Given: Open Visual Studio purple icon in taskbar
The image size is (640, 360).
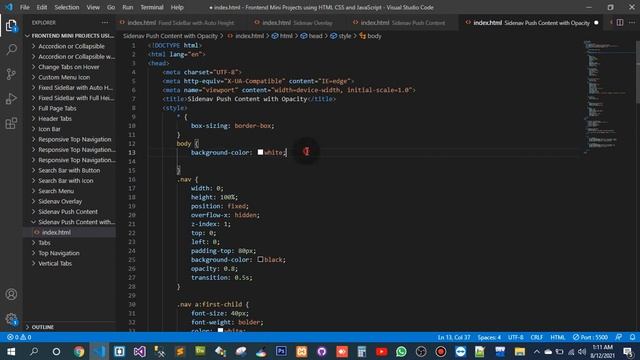Looking at the screenshot, I should tap(140, 351).
